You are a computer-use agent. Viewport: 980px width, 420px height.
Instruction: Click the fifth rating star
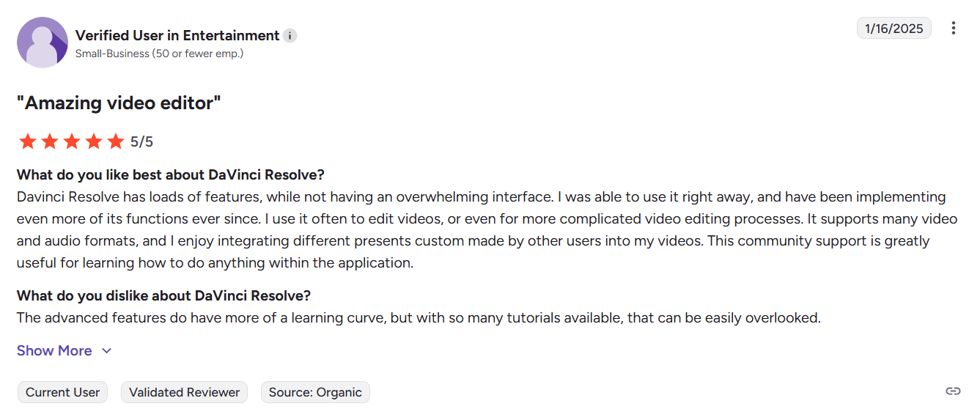[x=116, y=141]
